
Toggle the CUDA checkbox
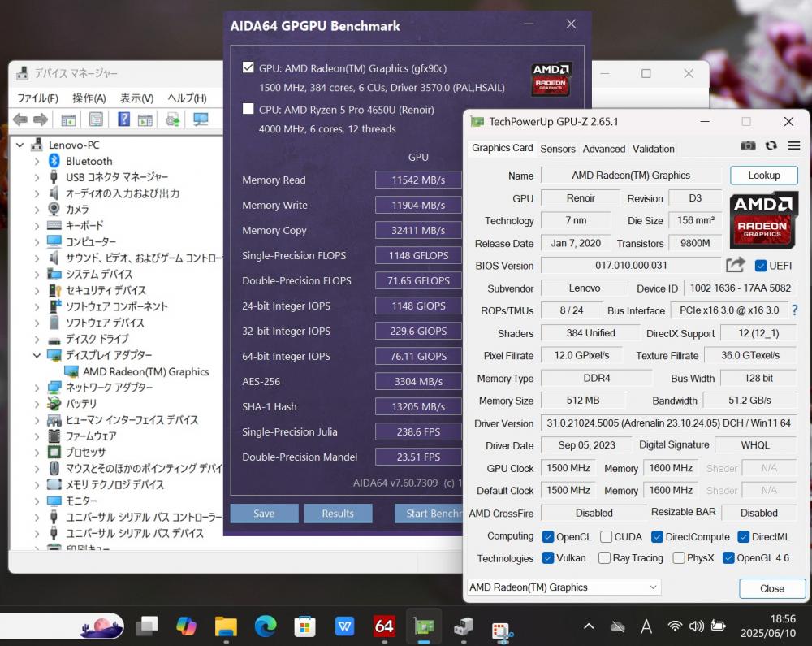(606, 536)
